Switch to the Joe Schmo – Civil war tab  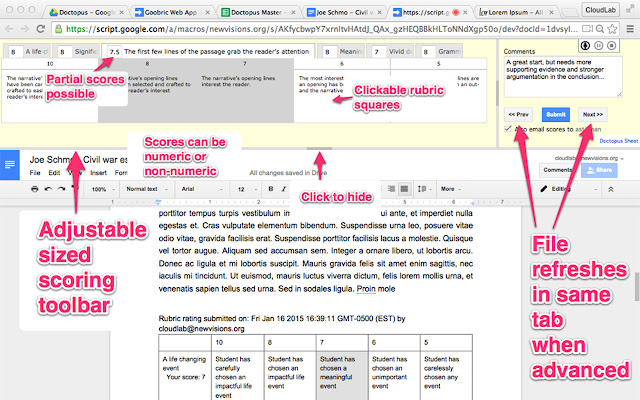[x=342, y=13]
